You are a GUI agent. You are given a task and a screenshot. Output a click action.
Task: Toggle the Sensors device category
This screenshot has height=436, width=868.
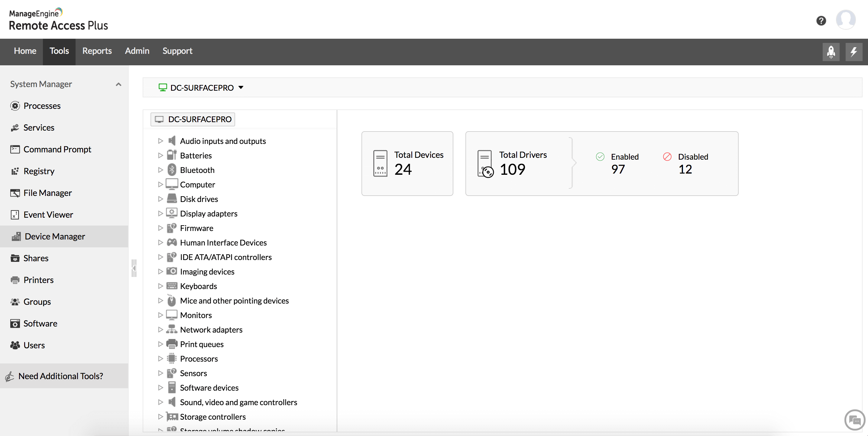pos(160,373)
